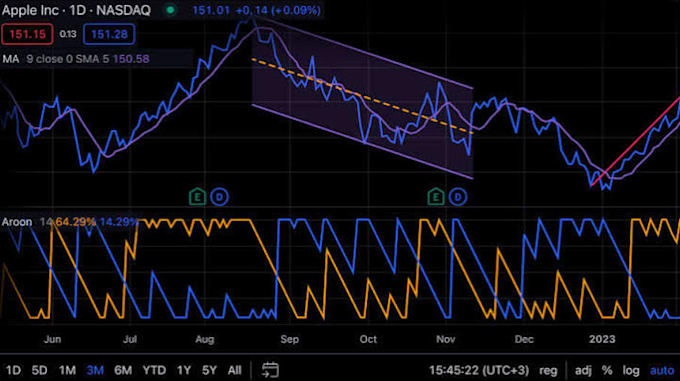Click the dividend D marker near Aug
Screen dimensions: 680x381
point(219,197)
